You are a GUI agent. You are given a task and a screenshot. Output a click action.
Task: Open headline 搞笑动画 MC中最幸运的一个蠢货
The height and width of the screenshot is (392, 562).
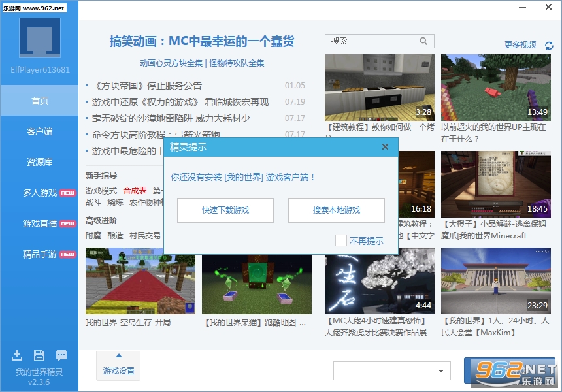coord(202,41)
